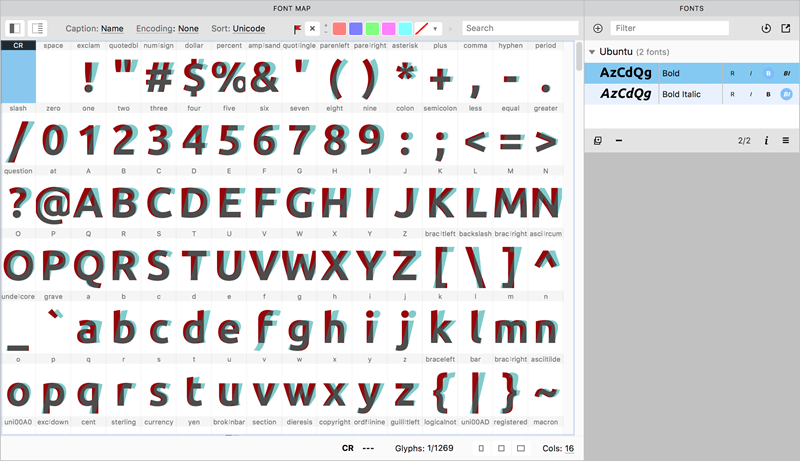Click the red flag mark icon

[297, 29]
